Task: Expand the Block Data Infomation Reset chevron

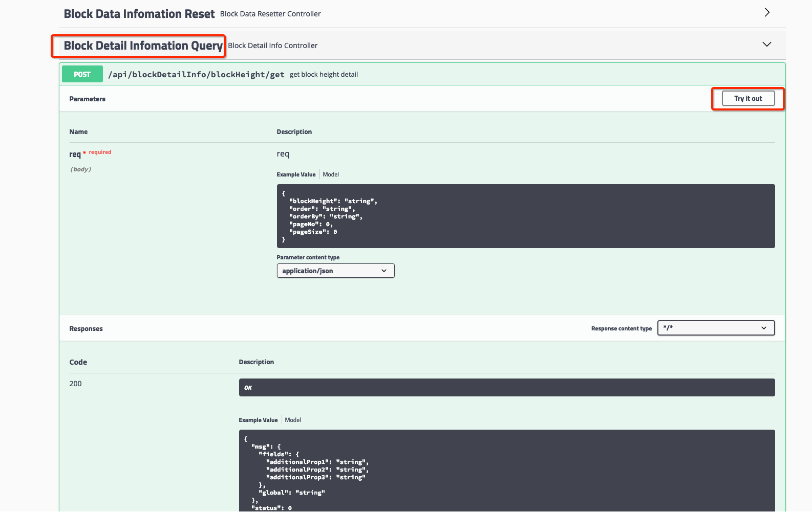Action: 766,13
